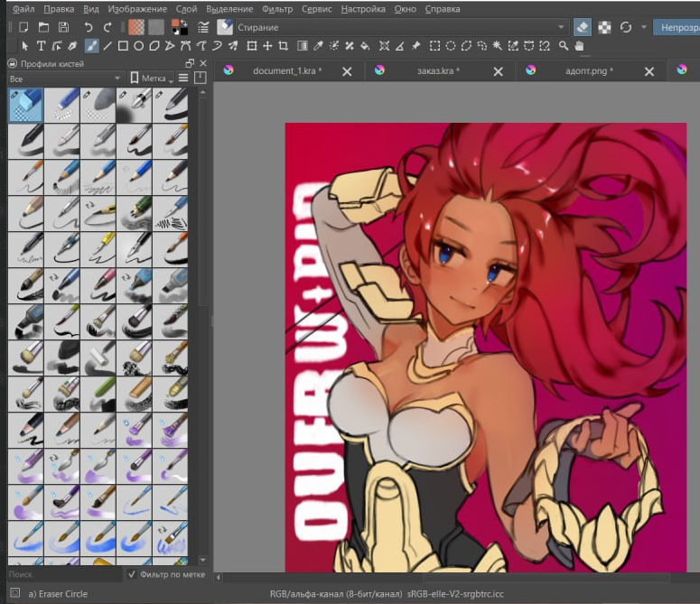Open the Изображение menu

[137, 9]
